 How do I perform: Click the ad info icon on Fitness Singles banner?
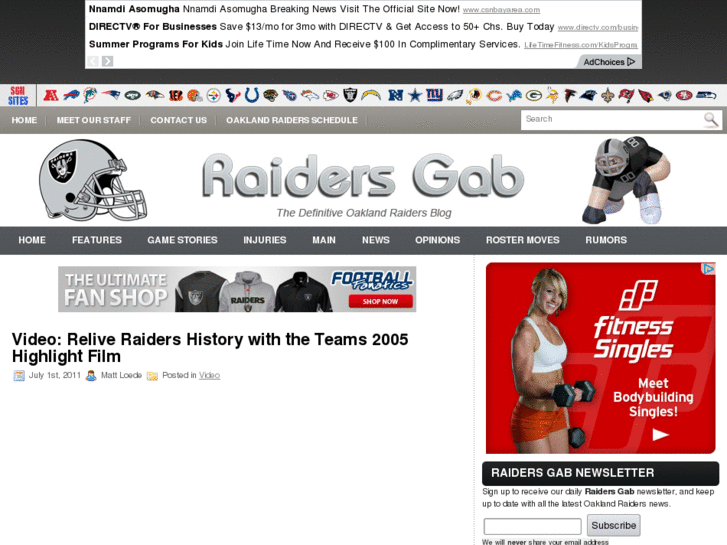pyautogui.click(x=708, y=269)
